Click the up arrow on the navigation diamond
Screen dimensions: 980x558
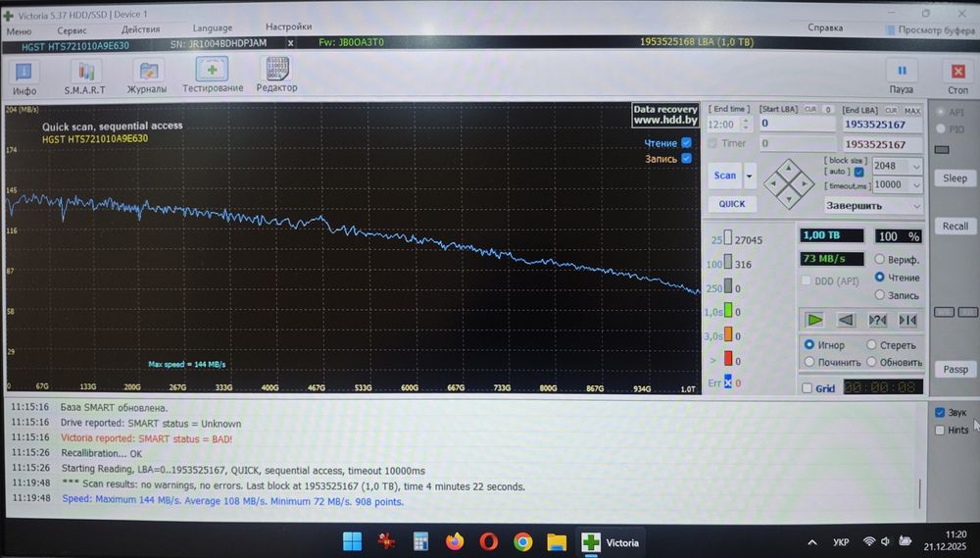pyautogui.click(x=789, y=168)
